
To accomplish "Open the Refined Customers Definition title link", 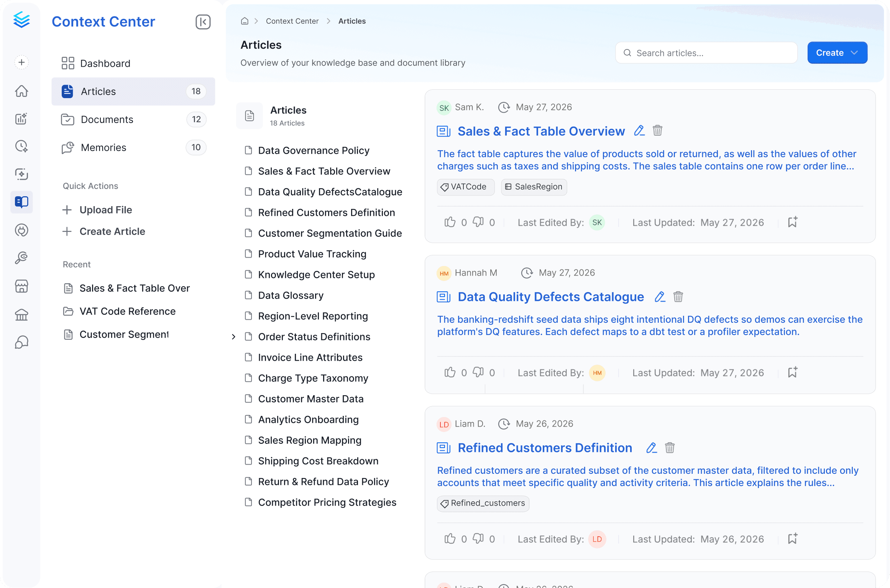I will (x=545, y=448).
